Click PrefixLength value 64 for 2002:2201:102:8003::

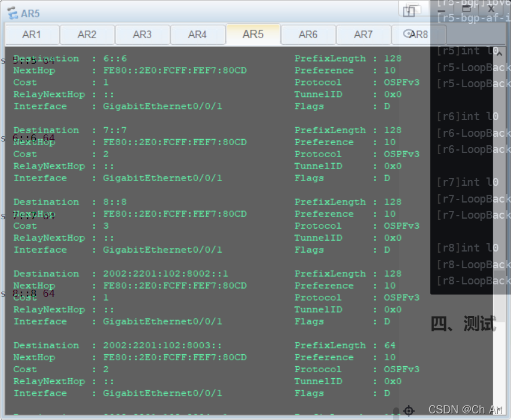click(390, 345)
